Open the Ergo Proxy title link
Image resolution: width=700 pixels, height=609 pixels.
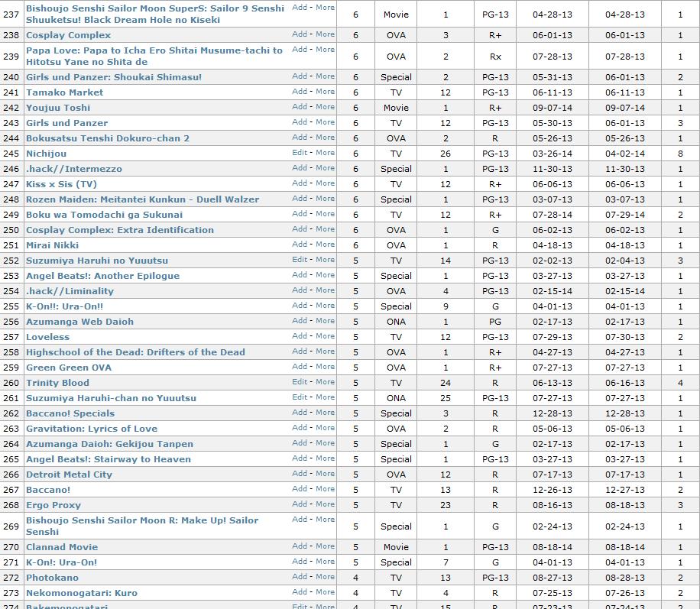[53, 505]
